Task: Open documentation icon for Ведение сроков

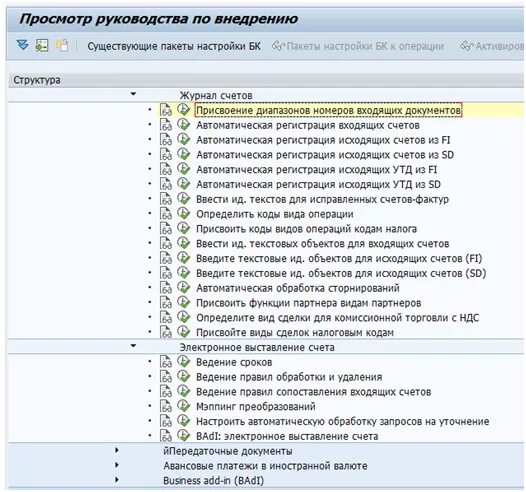Action: 166,362
